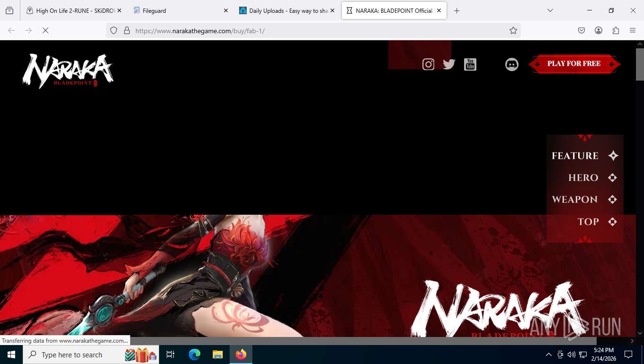
Task: Go back one page
Action: tap(11, 30)
